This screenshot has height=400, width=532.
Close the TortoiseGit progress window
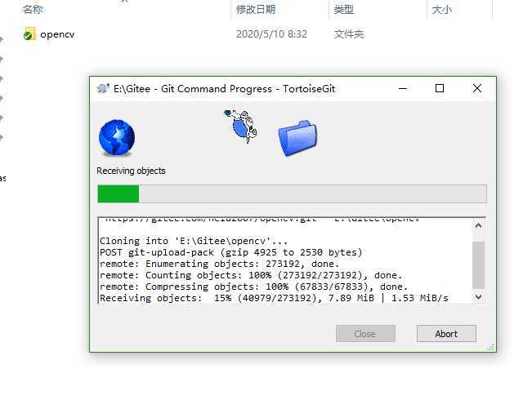click(x=477, y=88)
